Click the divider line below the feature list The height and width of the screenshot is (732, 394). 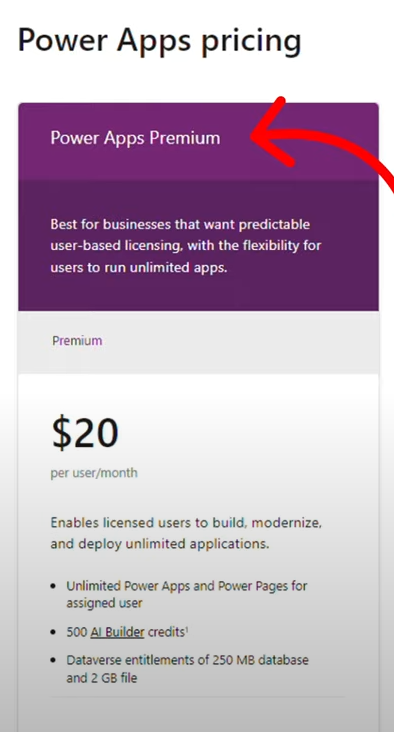[x=197, y=697]
